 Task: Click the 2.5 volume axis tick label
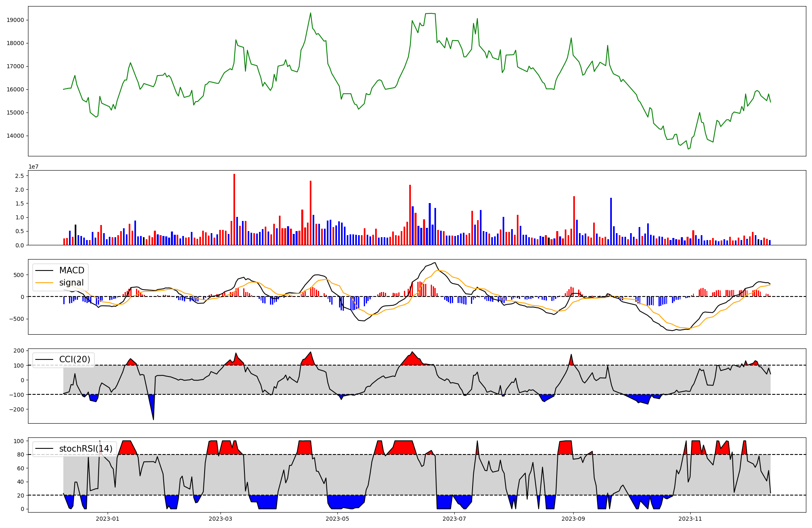coord(19,176)
